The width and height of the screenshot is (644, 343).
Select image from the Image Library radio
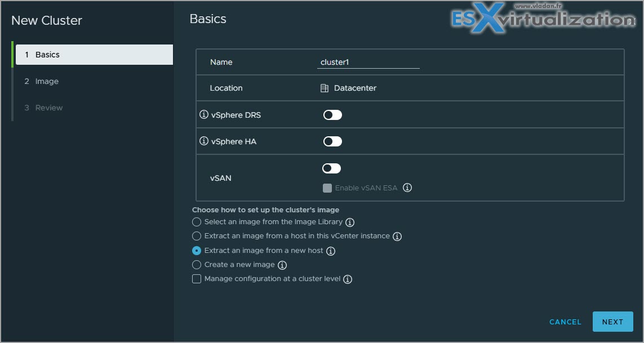197,222
